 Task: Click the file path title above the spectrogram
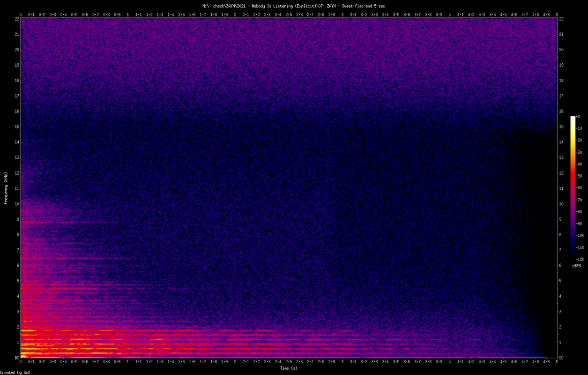(294, 6)
